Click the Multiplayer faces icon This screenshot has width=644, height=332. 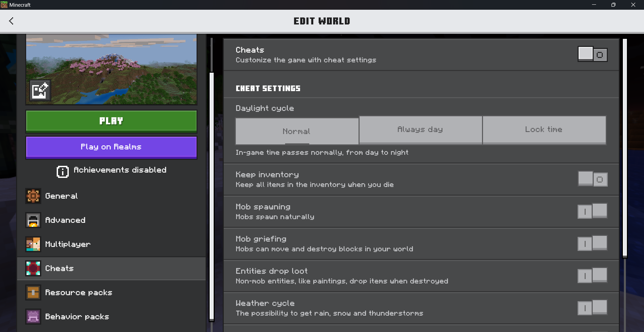pyautogui.click(x=33, y=244)
